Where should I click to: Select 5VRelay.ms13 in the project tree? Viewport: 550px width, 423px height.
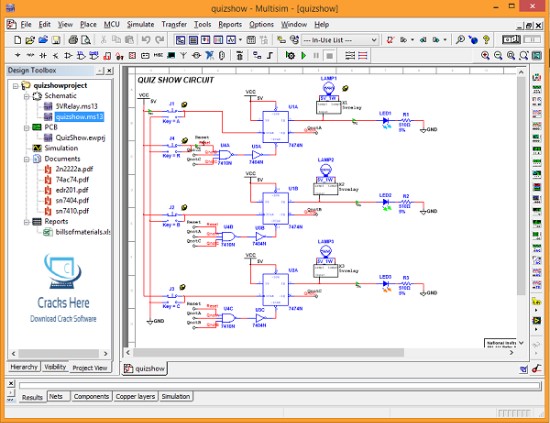pos(76,106)
